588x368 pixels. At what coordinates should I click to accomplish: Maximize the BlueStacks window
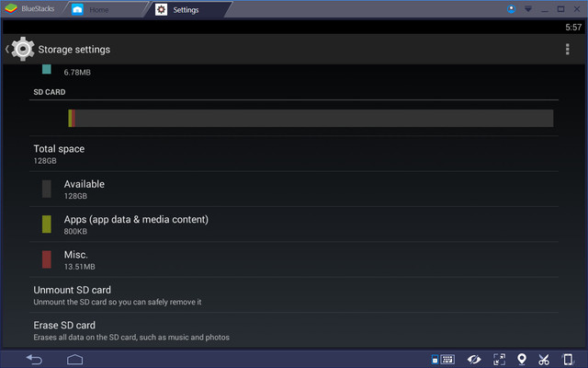pos(560,9)
